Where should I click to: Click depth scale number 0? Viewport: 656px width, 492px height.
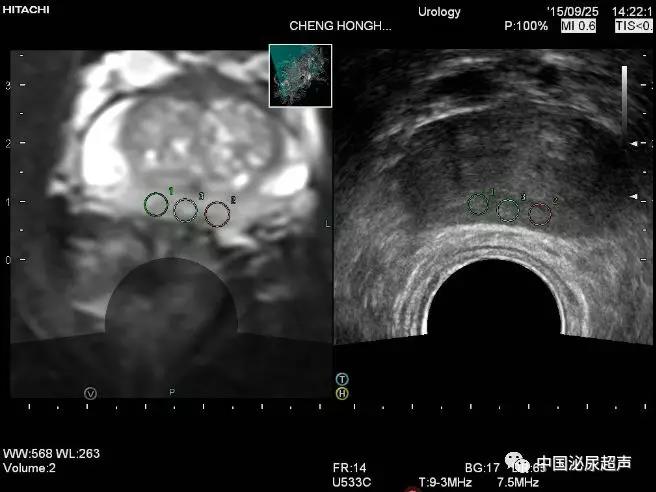[x=8, y=260]
